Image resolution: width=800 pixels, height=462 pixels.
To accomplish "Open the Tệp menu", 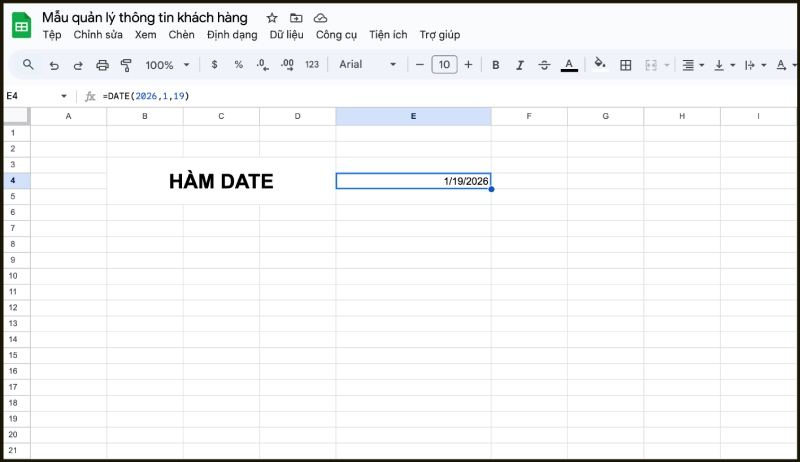I will pos(52,35).
